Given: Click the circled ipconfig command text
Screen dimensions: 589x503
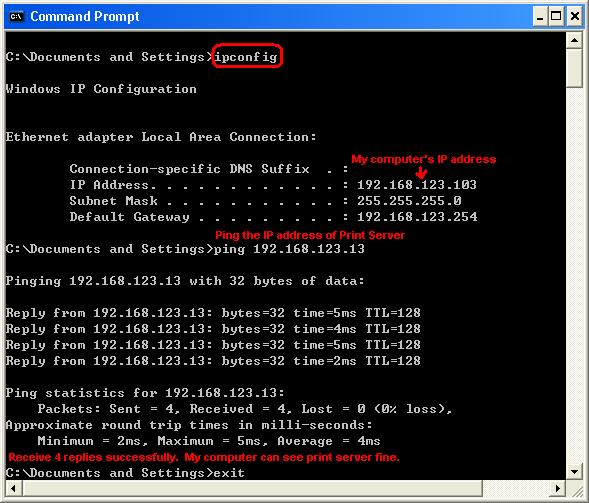Looking at the screenshot, I should click(x=246, y=57).
